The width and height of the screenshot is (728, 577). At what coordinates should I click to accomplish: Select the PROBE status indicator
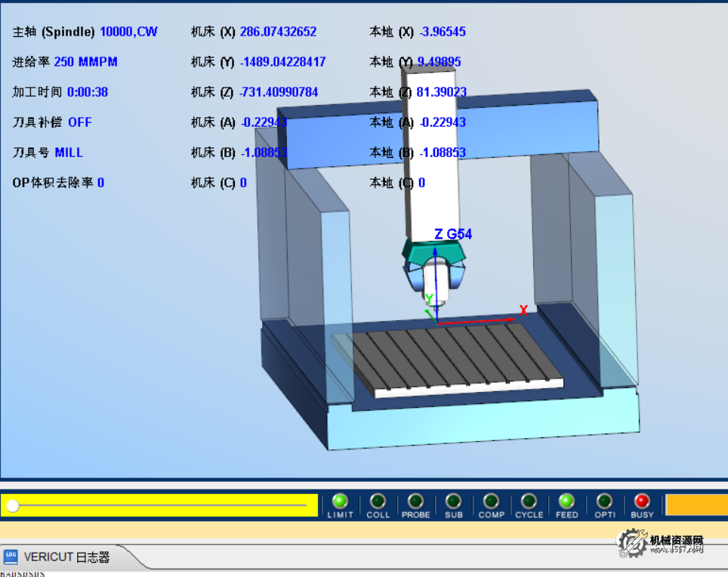(x=415, y=501)
